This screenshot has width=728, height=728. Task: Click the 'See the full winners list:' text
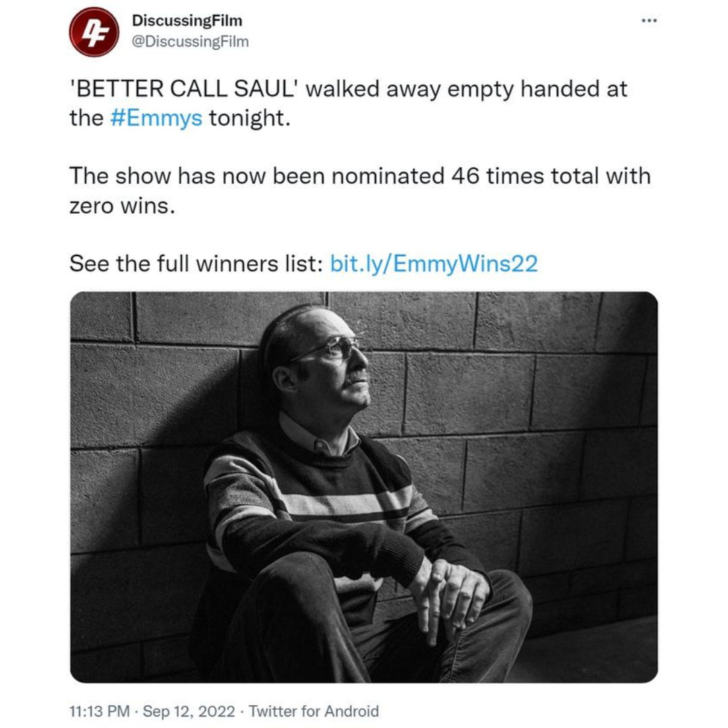pos(196,264)
